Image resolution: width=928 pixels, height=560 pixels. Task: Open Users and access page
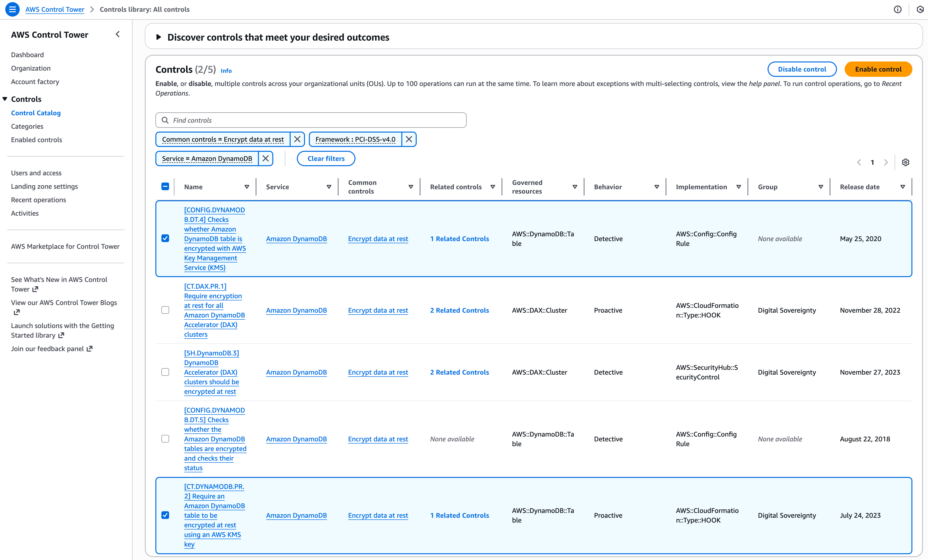(36, 173)
